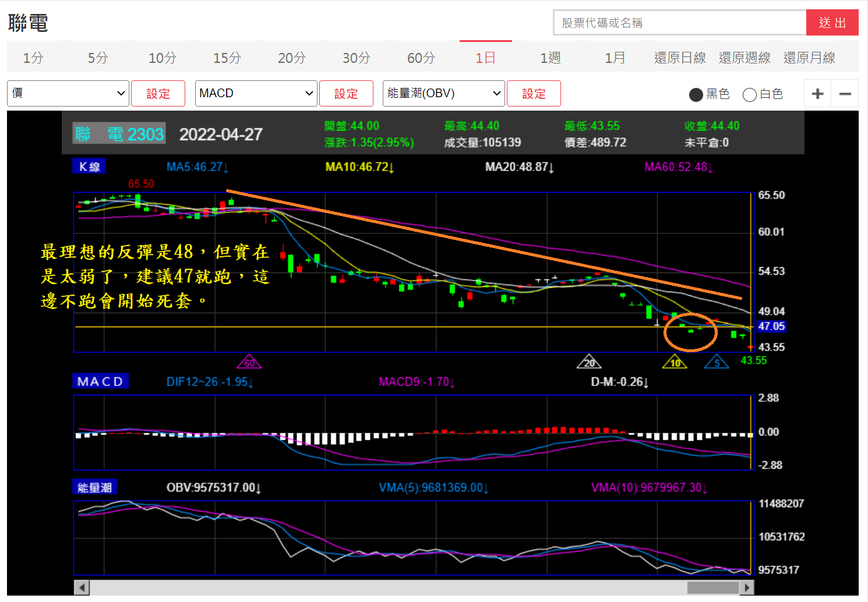Click the 開盤:44.00 open price
868x602 pixels.
pyautogui.click(x=351, y=126)
